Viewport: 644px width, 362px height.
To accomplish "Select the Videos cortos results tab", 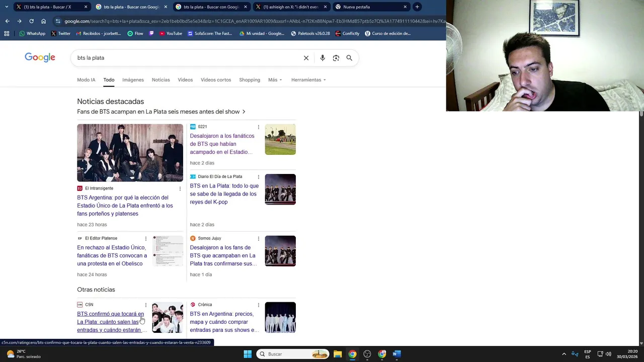I will tap(216, 80).
